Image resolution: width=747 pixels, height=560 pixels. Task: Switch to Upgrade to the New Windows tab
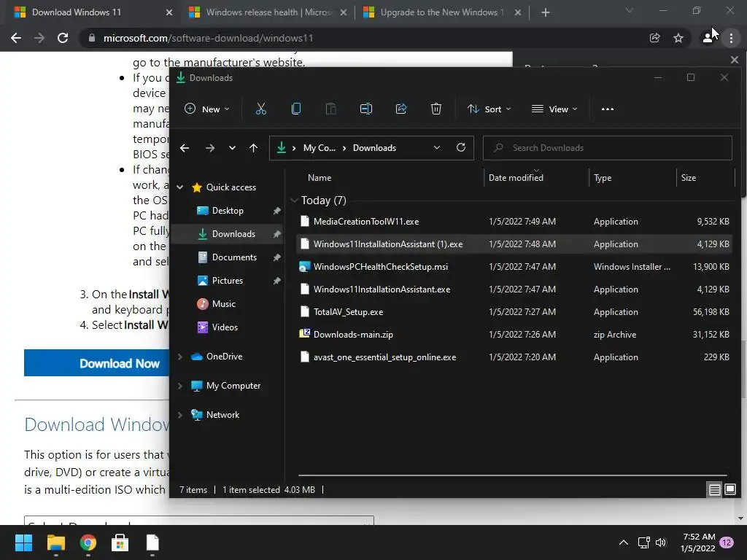[x=442, y=12]
